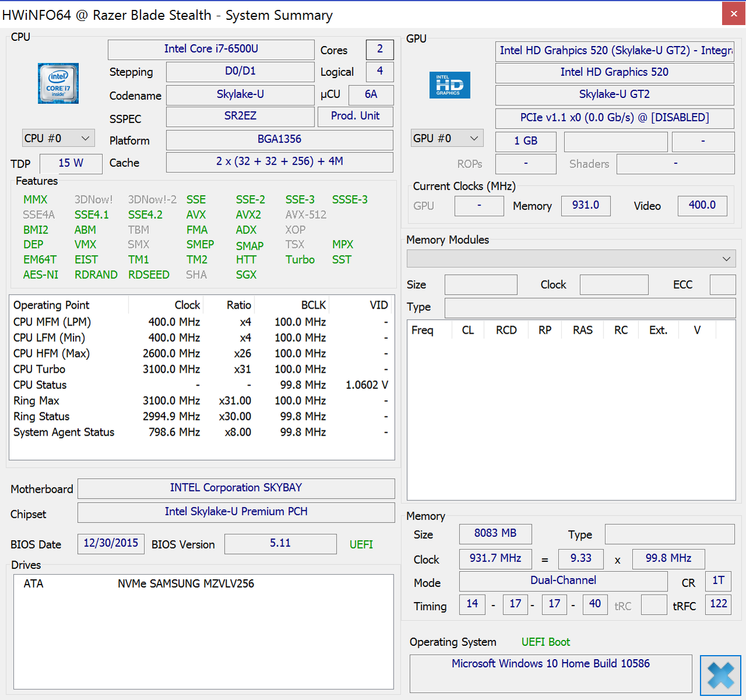Click the Intel Core i7-6500U name field

point(211,49)
